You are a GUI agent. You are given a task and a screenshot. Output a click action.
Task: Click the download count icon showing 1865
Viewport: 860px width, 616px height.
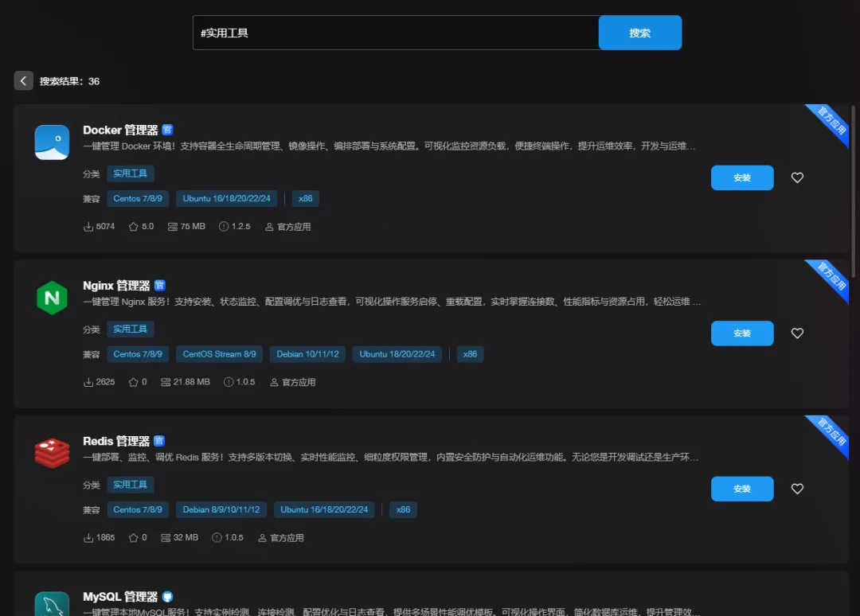88,538
